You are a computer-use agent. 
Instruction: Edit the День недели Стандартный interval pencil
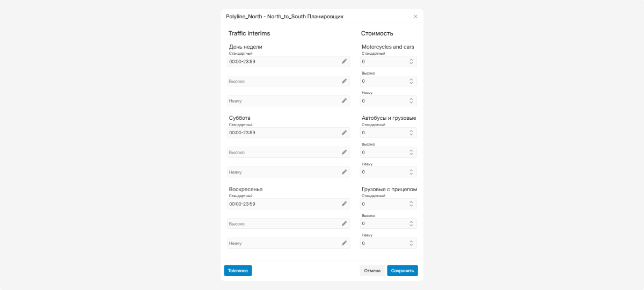pos(345,61)
